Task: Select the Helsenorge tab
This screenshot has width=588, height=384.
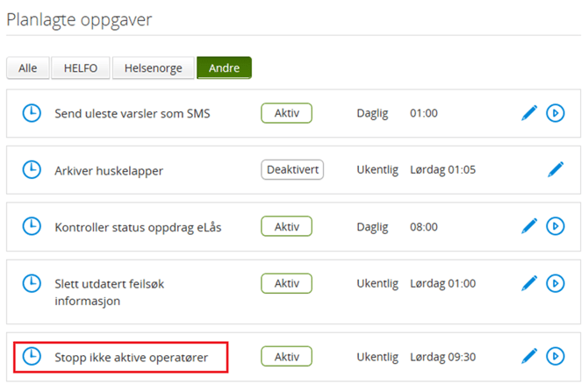Action: (154, 68)
